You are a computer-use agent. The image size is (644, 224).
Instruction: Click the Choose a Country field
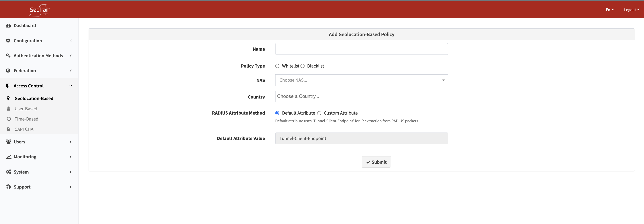361,96
